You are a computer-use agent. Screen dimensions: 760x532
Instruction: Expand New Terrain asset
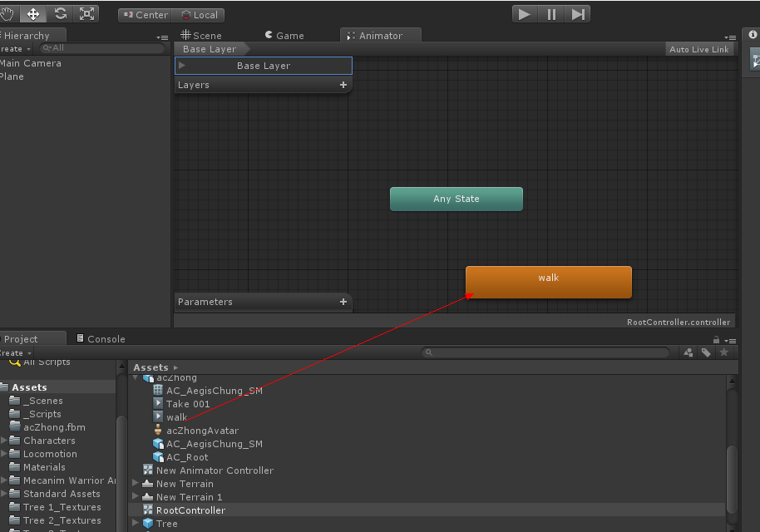click(136, 483)
